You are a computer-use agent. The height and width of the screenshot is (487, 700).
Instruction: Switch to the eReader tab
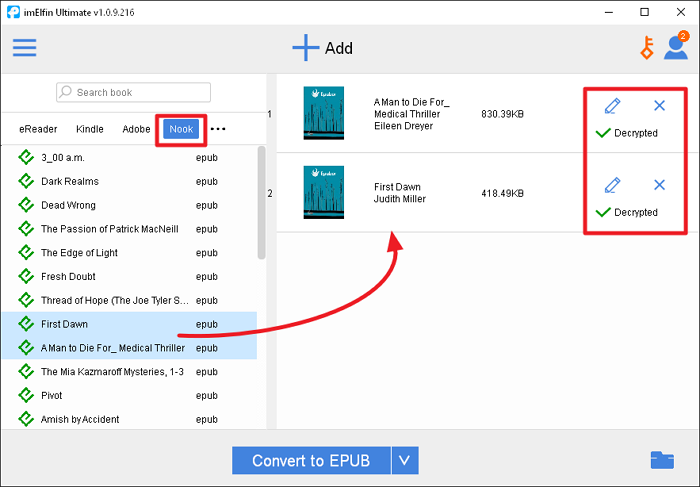[38, 129]
